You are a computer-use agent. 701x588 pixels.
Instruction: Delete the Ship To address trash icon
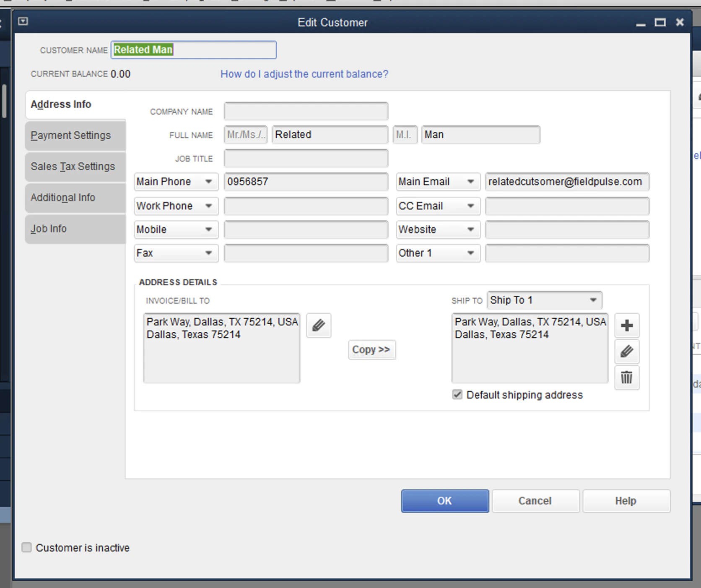click(627, 377)
